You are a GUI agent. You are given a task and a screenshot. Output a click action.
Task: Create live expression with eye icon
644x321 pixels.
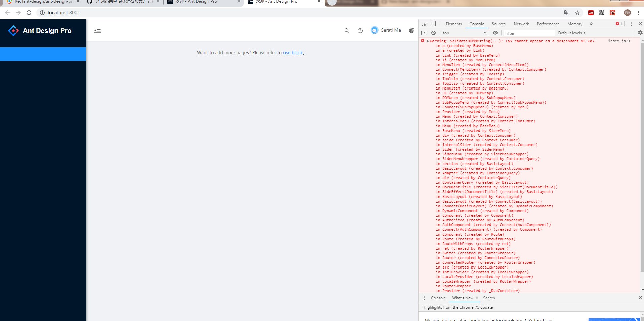click(495, 33)
